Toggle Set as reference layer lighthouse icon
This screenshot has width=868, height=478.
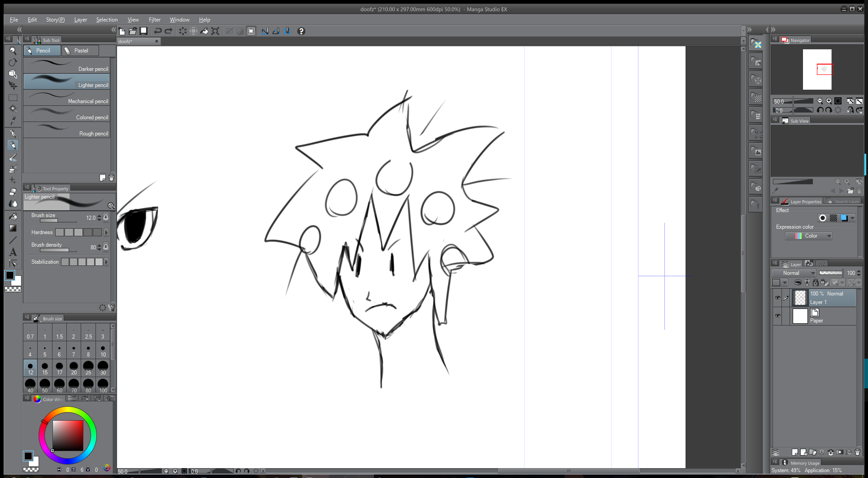tap(807, 282)
